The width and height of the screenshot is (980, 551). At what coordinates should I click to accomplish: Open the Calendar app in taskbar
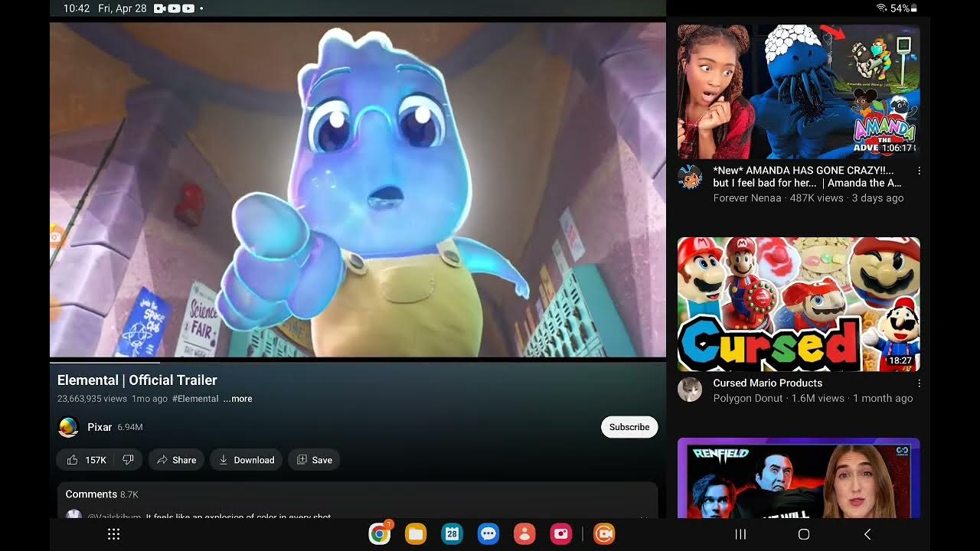click(x=452, y=534)
